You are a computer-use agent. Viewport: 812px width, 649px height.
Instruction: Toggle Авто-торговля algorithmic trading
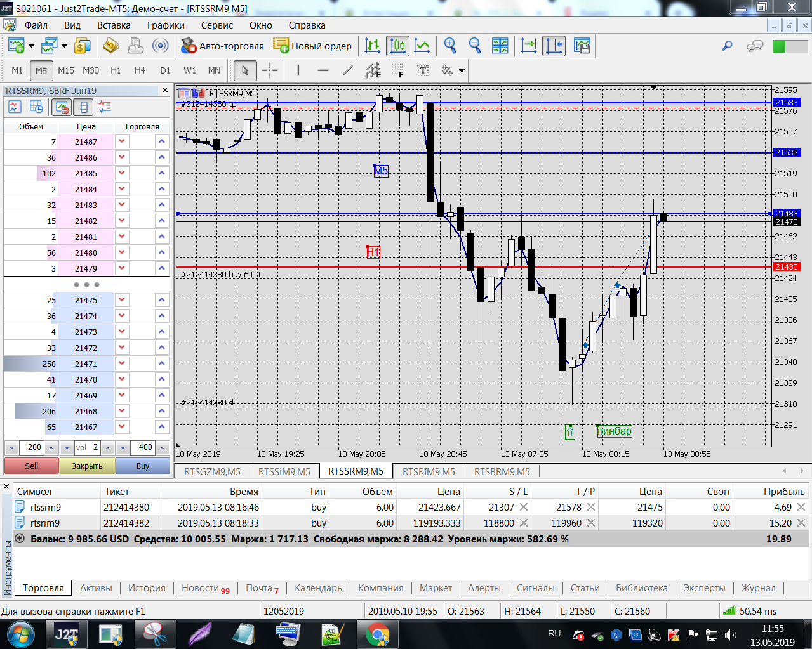pos(223,46)
